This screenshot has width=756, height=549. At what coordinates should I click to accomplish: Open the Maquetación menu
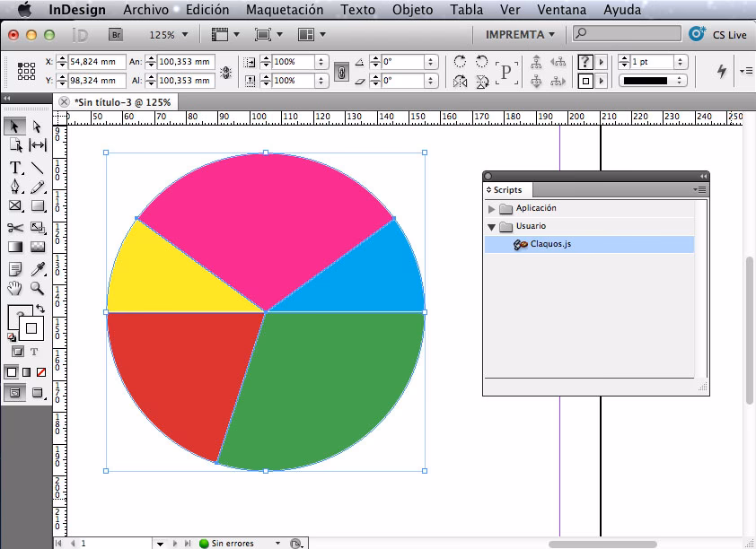tap(284, 10)
